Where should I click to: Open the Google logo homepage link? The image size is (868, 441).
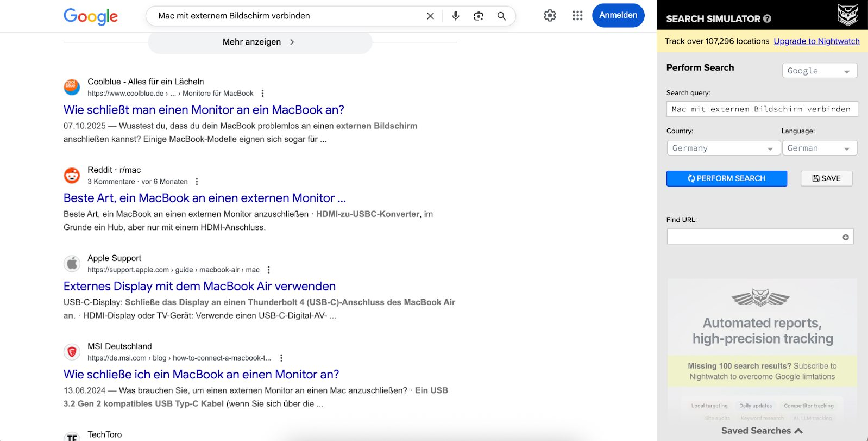coord(91,16)
